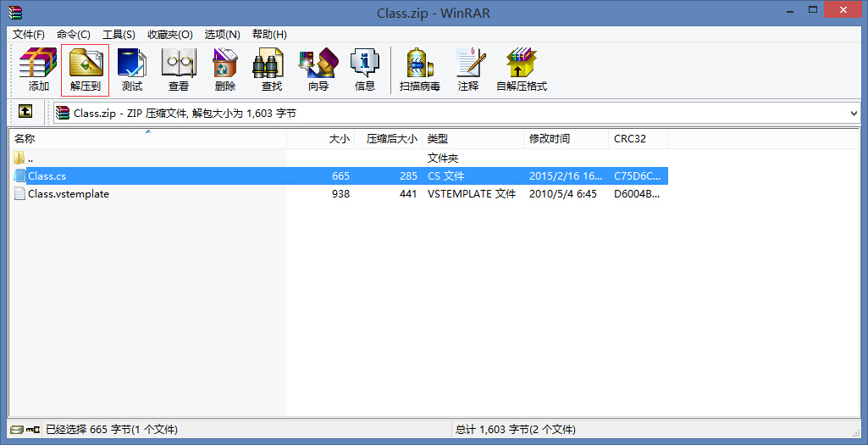Click the 文件夹 type cell
This screenshot has width=868, height=445.
(x=443, y=159)
